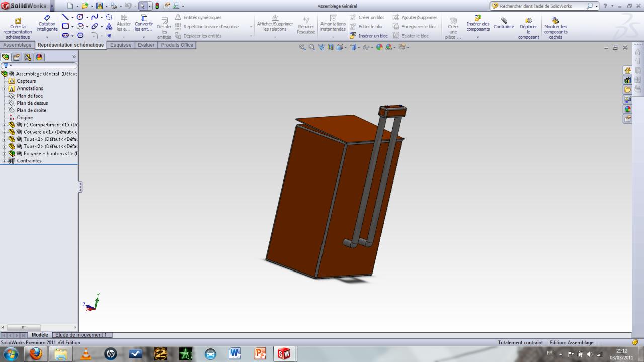Click the Contrainte mate icon

(504, 21)
